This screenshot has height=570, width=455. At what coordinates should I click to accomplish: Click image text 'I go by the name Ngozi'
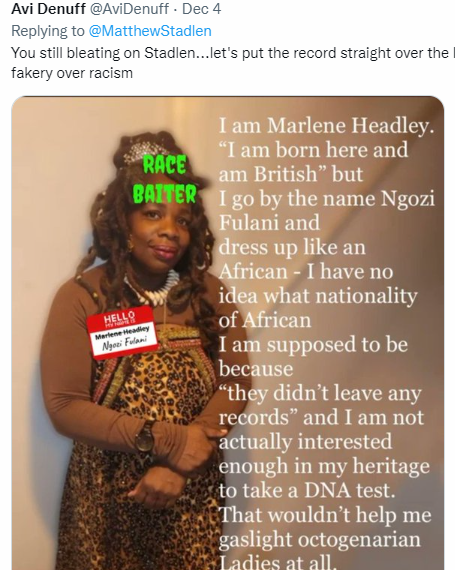point(327,199)
